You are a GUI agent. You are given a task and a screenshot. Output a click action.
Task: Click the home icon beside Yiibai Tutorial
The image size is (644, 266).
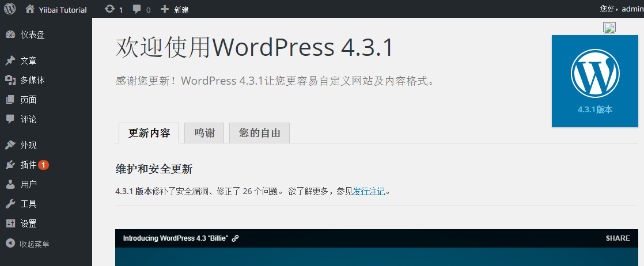(x=30, y=9)
